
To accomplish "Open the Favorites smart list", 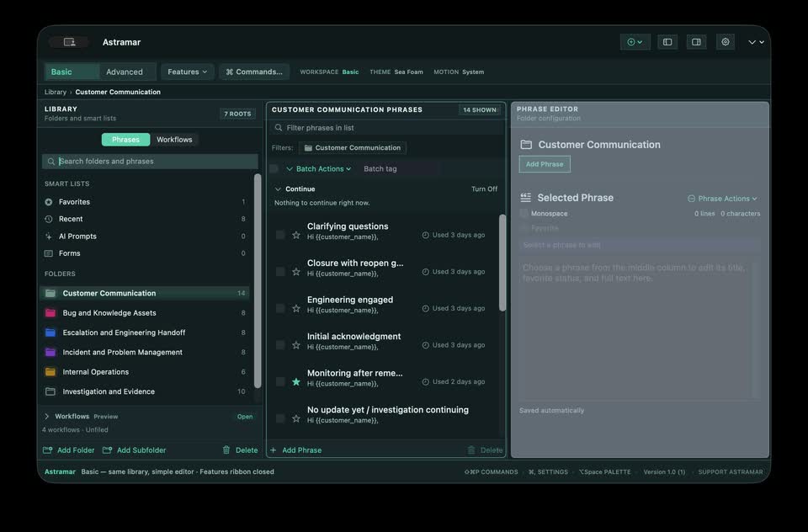I will pyautogui.click(x=146, y=202).
